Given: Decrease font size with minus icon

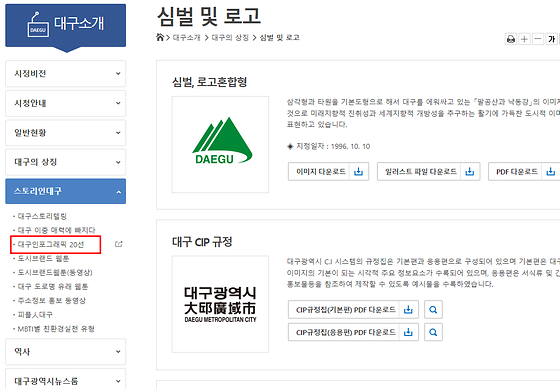Looking at the screenshot, I should [x=538, y=39].
